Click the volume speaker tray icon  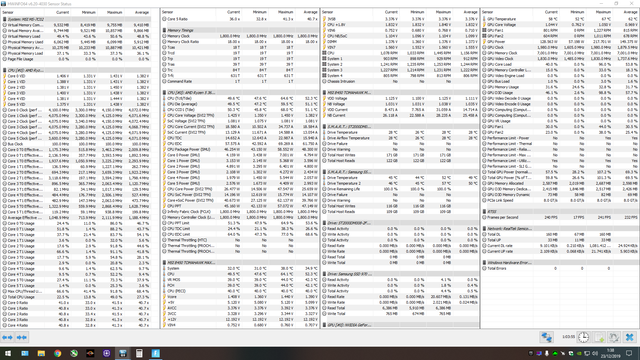(x=595, y=353)
